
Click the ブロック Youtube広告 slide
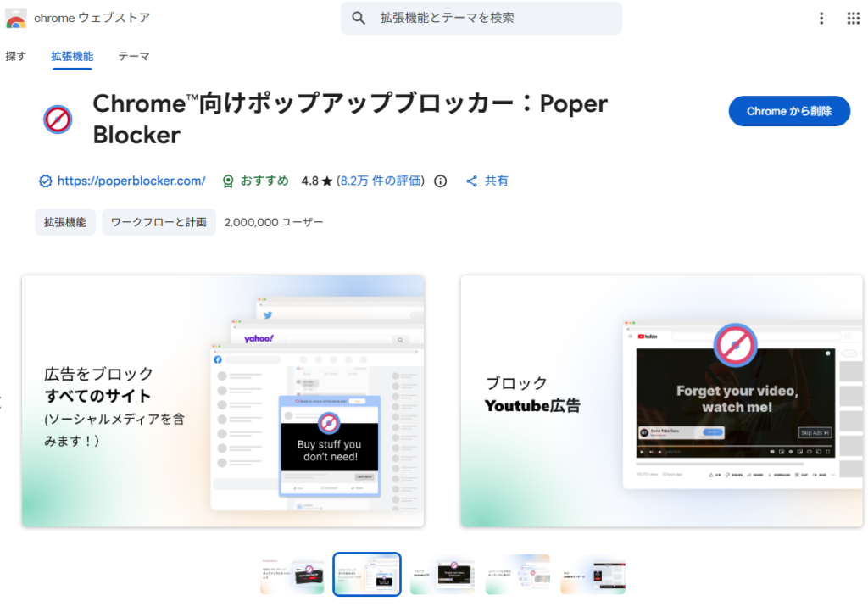tap(661, 401)
